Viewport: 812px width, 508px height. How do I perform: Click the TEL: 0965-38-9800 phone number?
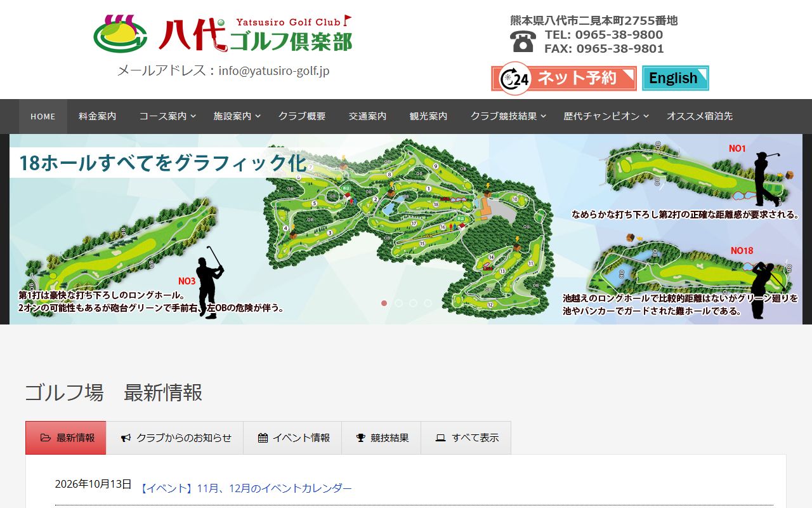point(603,35)
